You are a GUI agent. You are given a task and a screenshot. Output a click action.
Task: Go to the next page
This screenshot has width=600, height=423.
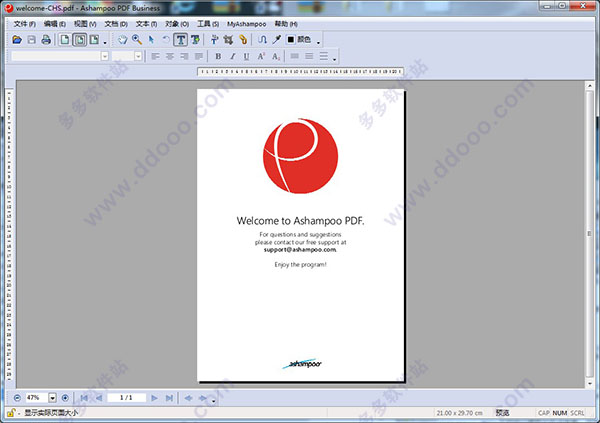point(154,398)
